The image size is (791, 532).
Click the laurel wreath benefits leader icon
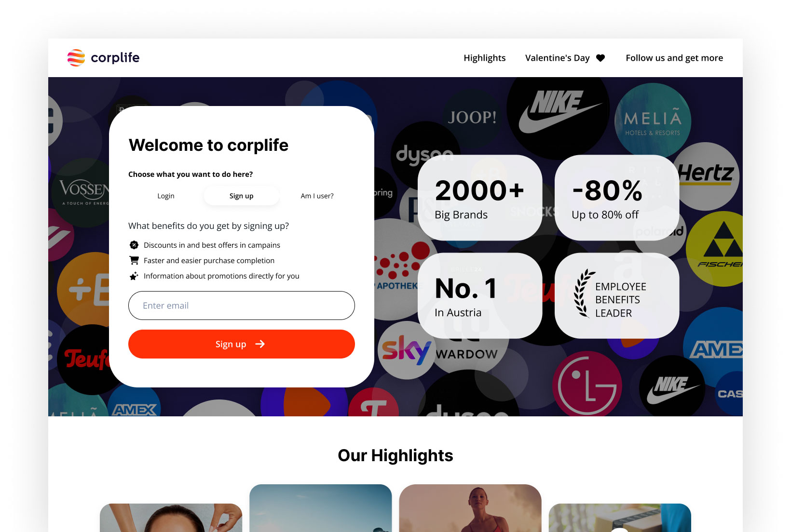584,293
